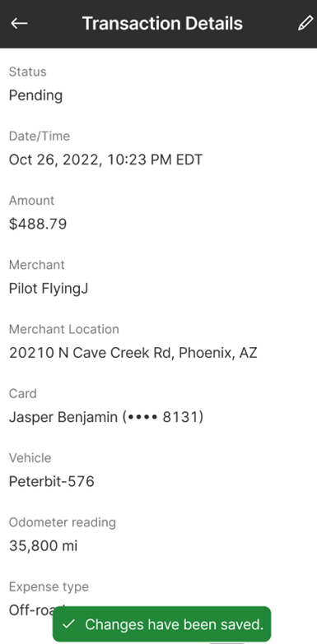Select the Oct 26, 2022 date and time
The image size is (317, 644).
(x=105, y=160)
